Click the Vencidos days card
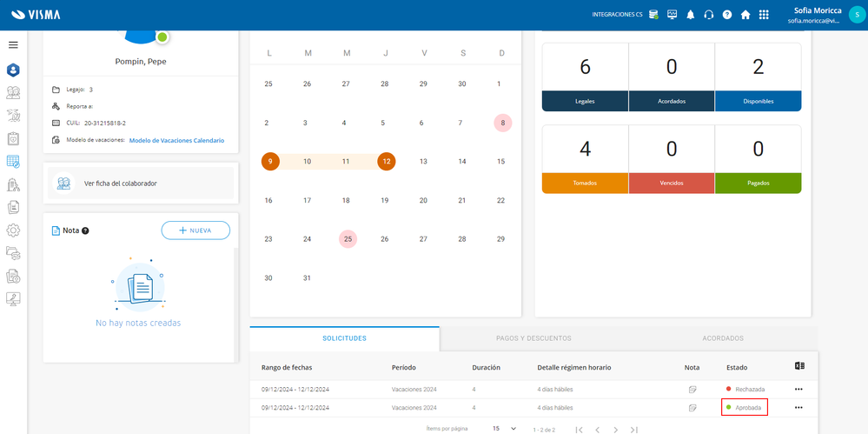The height and width of the screenshot is (434, 868). tap(672, 159)
